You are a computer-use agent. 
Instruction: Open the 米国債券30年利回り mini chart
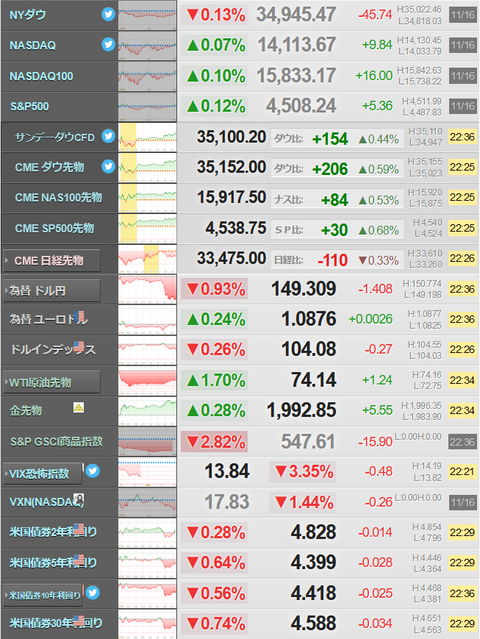click(x=148, y=624)
